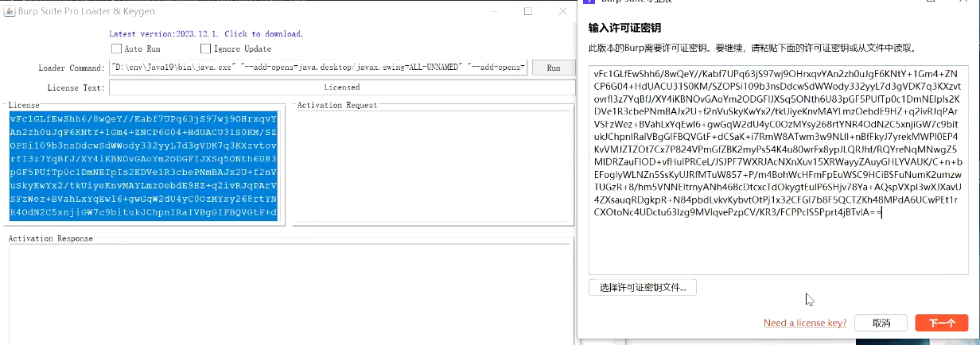Enable the Ignore Update checkbox
The image size is (980, 345).
click(x=205, y=49)
